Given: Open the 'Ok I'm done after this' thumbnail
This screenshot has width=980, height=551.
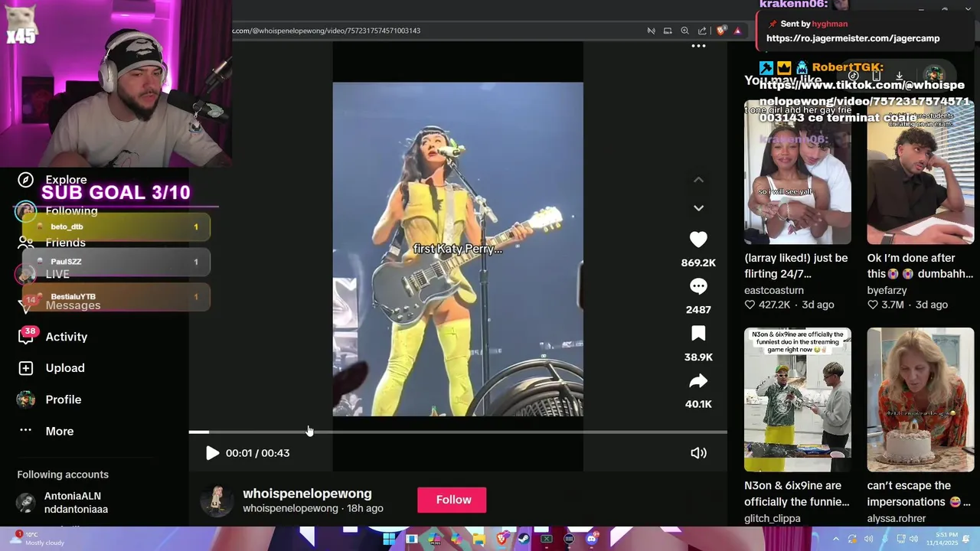Looking at the screenshot, I should [920, 172].
